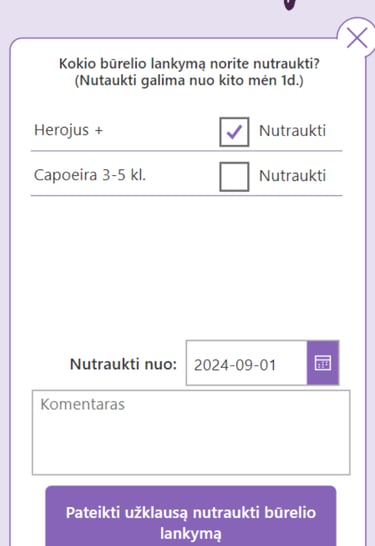Select the Herojus + activity name
The width and height of the screenshot is (375, 546).
(68, 130)
